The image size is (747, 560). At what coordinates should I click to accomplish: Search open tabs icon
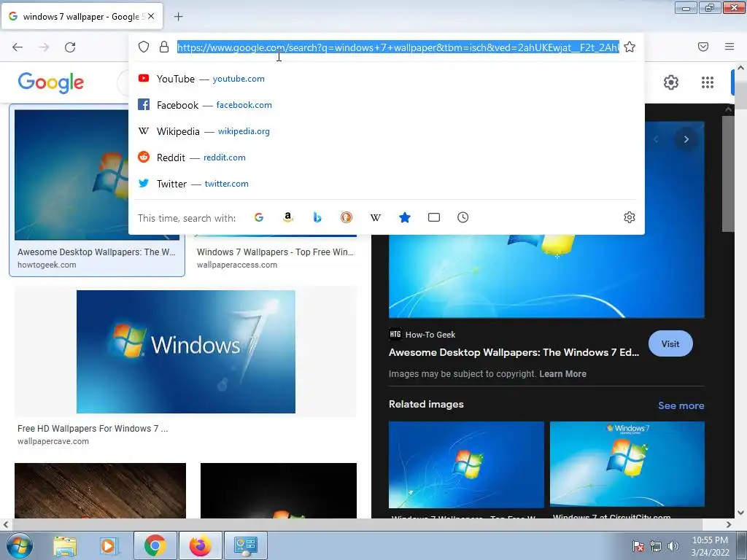(433, 217)
